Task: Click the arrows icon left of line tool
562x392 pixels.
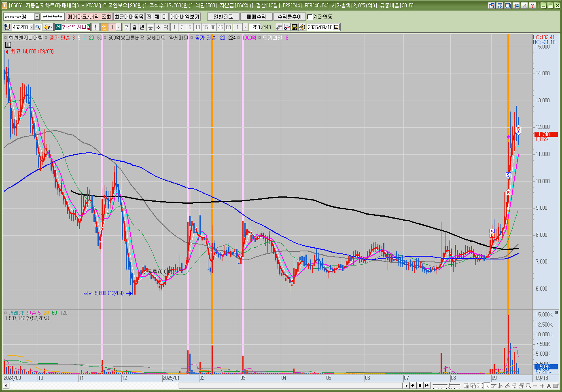Action: pos(279,27)
